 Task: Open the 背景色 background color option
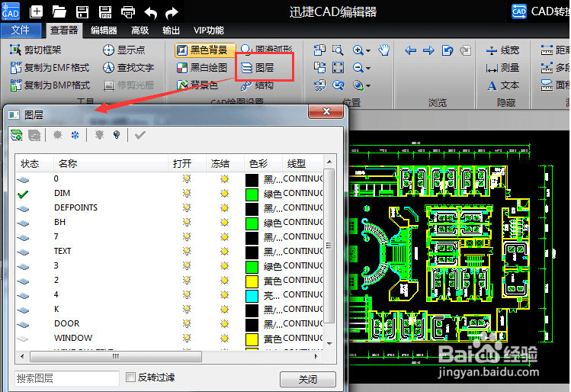tap(197, 85)
